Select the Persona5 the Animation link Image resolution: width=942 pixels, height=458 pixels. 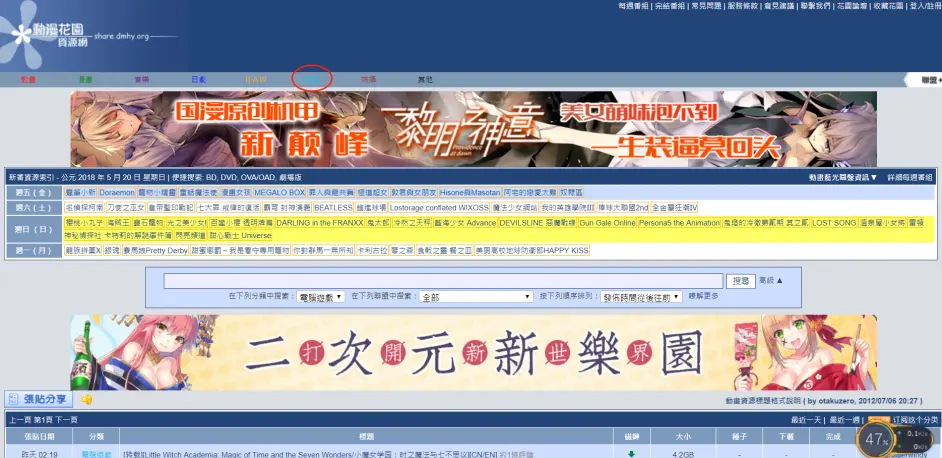point(679,223)
